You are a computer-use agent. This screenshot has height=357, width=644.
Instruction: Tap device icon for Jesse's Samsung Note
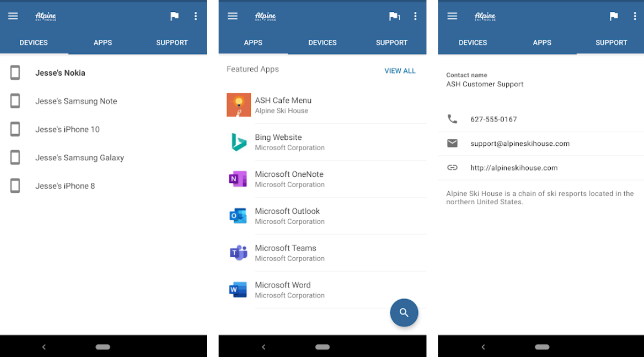[x=16, y=101]
